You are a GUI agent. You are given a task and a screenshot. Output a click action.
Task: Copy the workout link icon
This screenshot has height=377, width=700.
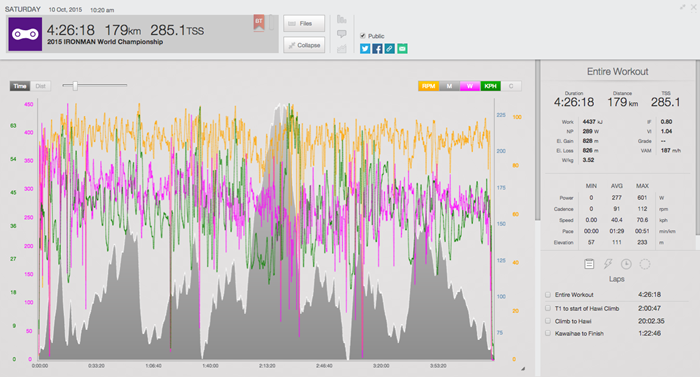tap(390, 49)
